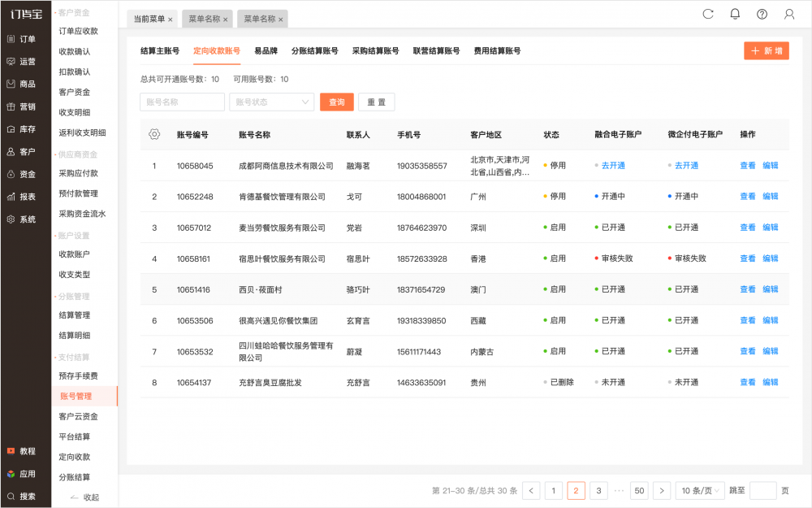Collapse the submenu with 收起
This screenshot has width=812, height=508.
[85, 497]
